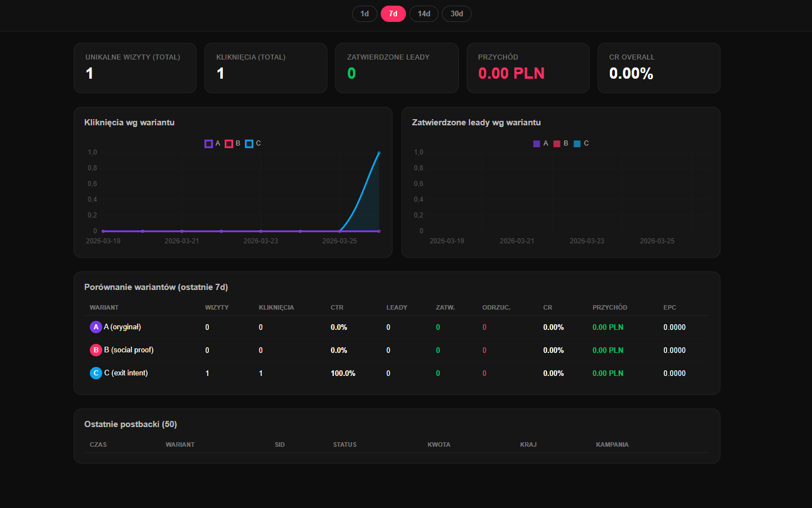Viewport: 812px width, 508px height.
Task: Toggle series C in clicks chart legend
Action: click(253, 143)
